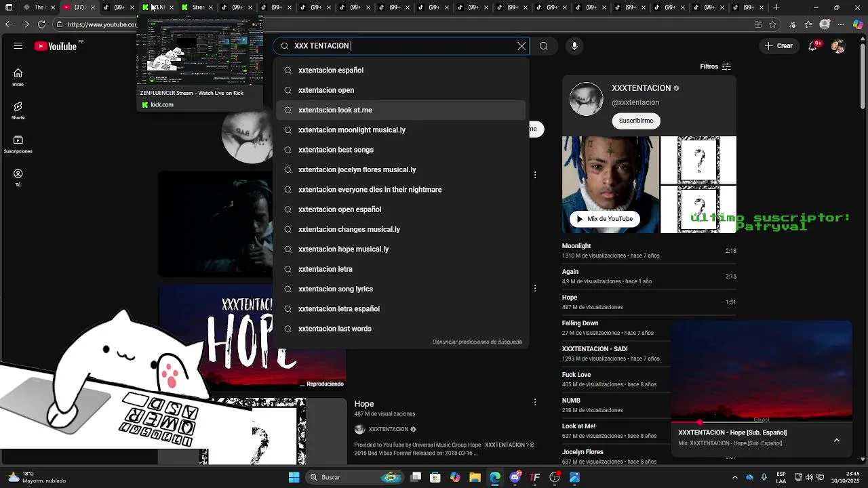Image resolution: width=868 pixels, height=488 pixels.
Task: Open the Tú section in the sidebar
Action: point(18,178)
